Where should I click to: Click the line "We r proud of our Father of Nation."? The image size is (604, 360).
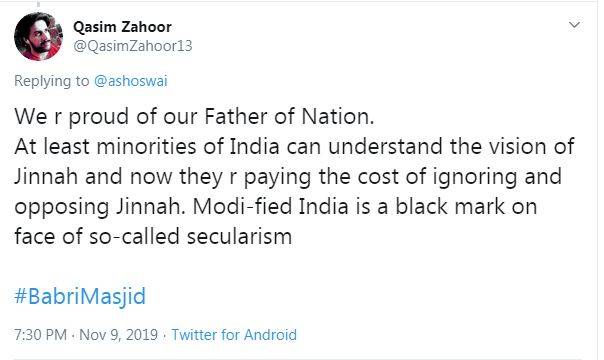[194, 116]
